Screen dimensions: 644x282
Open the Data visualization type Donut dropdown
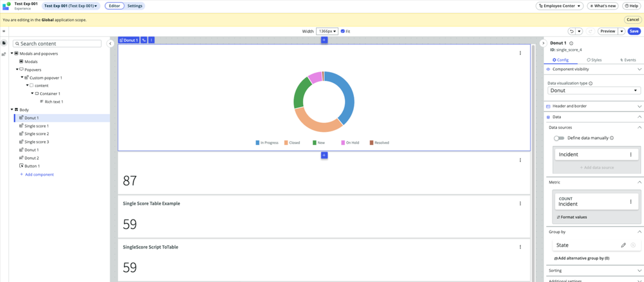[594, 90]
